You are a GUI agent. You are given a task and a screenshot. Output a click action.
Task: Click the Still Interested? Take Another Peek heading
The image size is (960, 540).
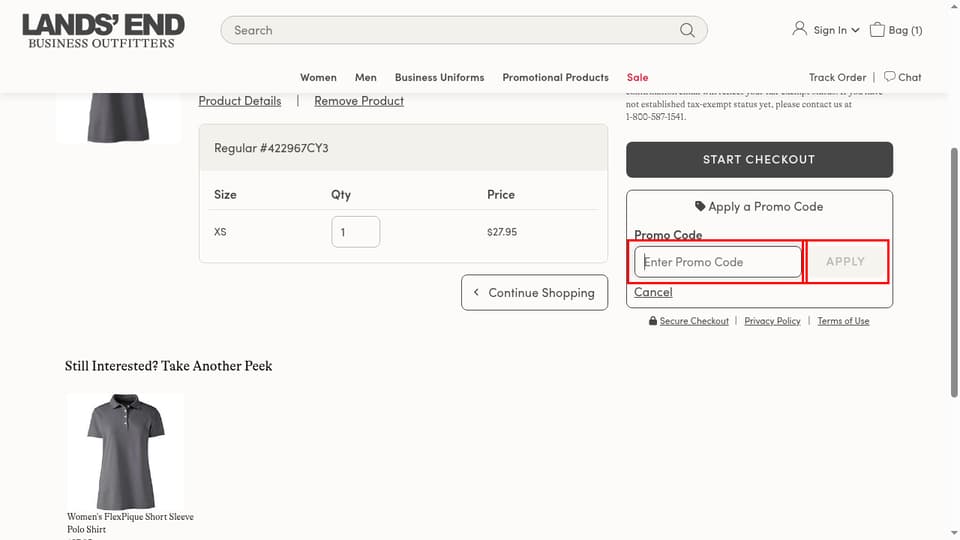(168, 366)
